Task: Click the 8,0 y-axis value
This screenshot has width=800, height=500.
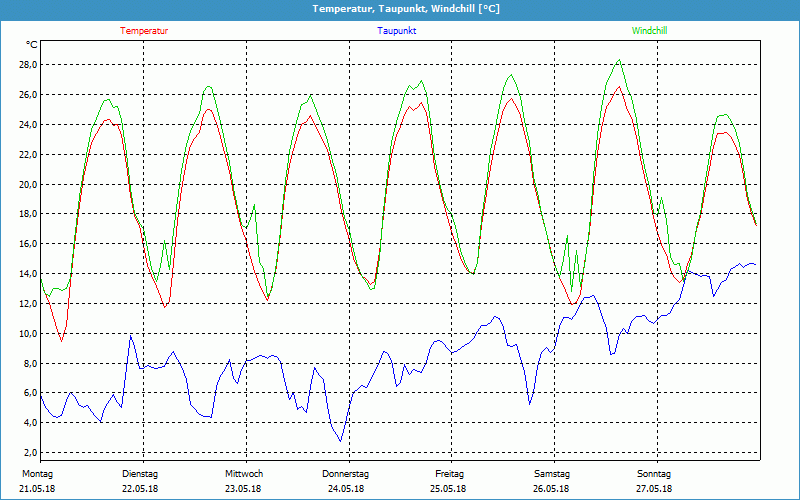Action: (x=30, y=363)
